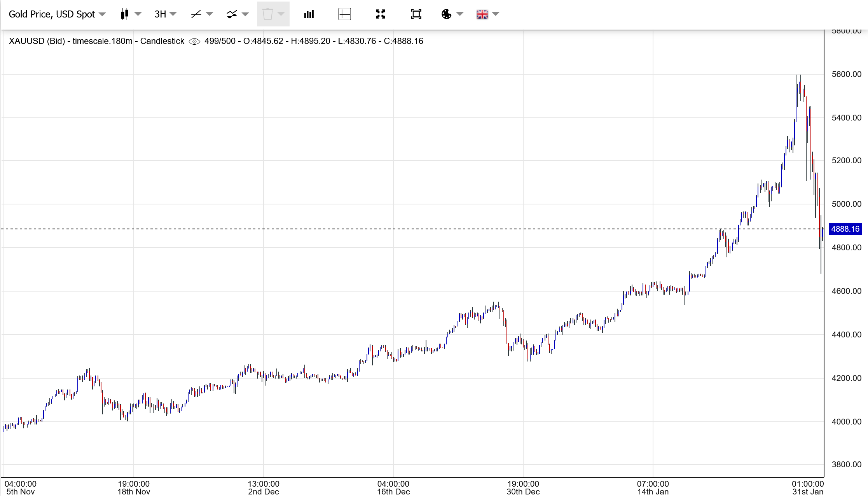Viewport: 868px width, 496px height.
Task: Toggle the XAUUSD series visibility eye
Action: pyautogui.click(x=194, y=41)
